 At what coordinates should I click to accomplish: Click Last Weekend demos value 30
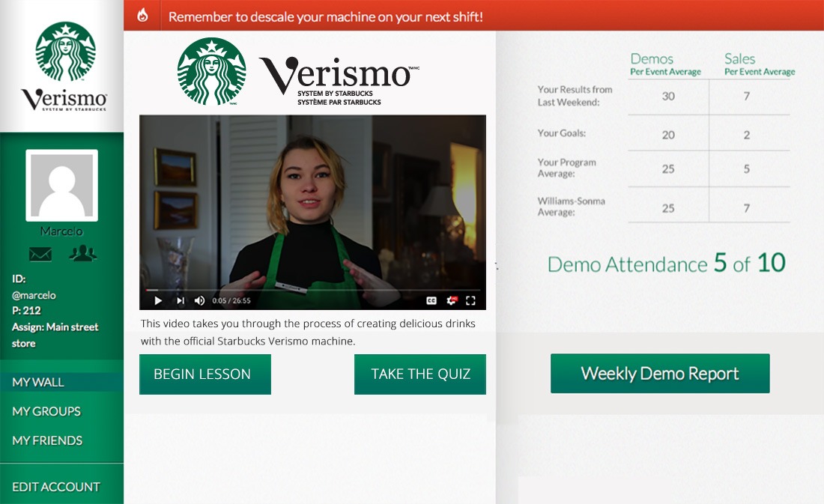pos(668,96)
